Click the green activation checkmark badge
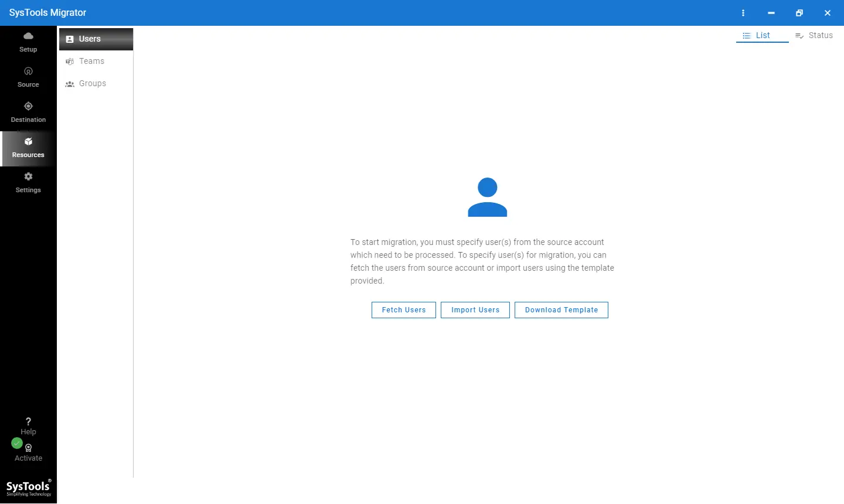Viewport: 844px width, 504px height. 17,443
